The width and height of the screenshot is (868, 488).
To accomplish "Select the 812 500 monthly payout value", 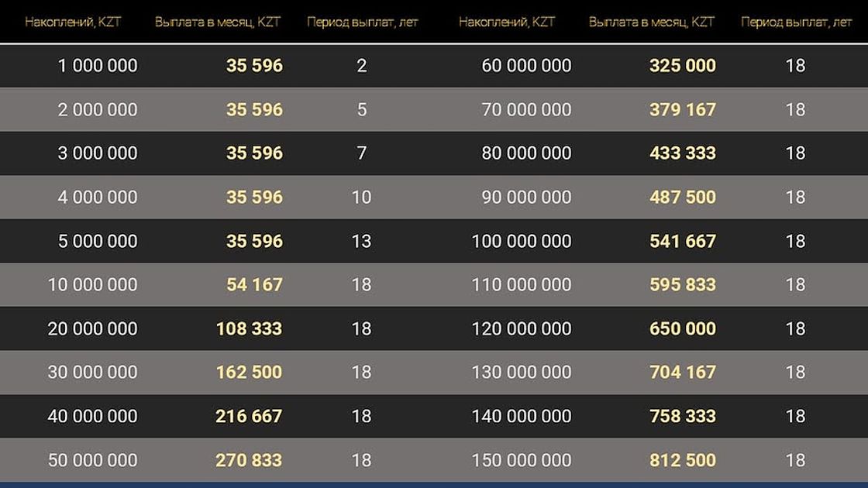I will pos(682,460).
